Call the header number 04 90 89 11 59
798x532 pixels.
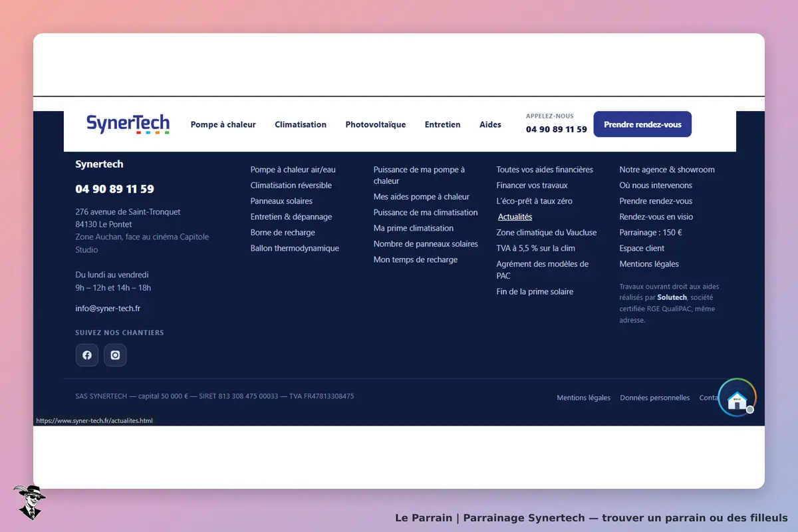click(x=557, y=130)
